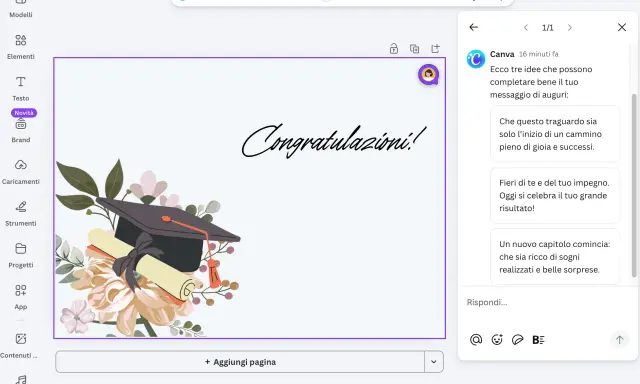Viewport: 640px width, 384px height.
Task: Go to the next comment thread
Action: coord(570,28)
